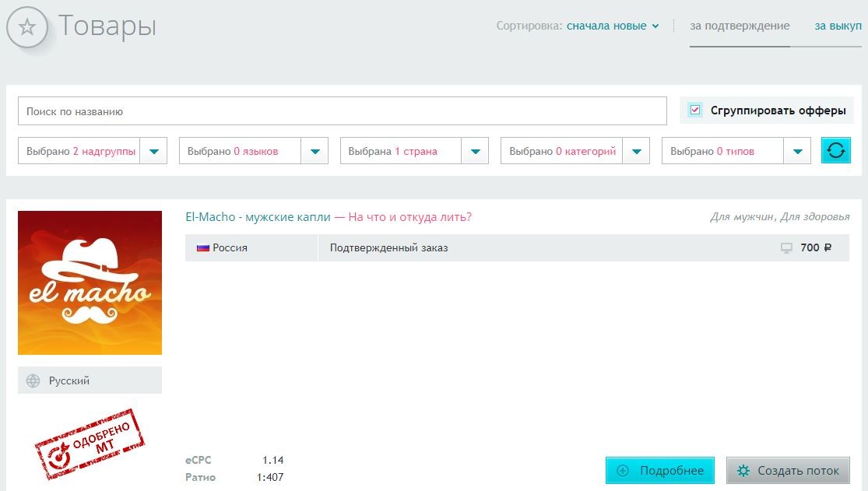Switch to the за выкуп tab
Image resolution: width=868 pixels, height=491 pixels.
coord(838,26)
